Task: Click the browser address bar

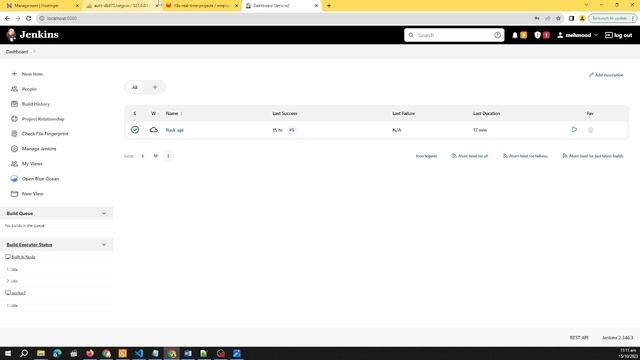Action: coord(286,18)
